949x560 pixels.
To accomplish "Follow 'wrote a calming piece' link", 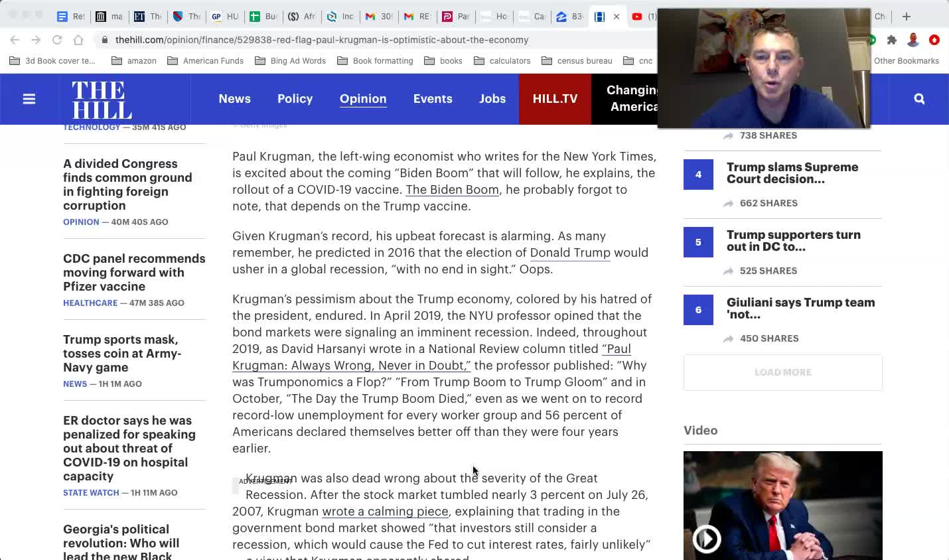I will click(x=385, y=512).
